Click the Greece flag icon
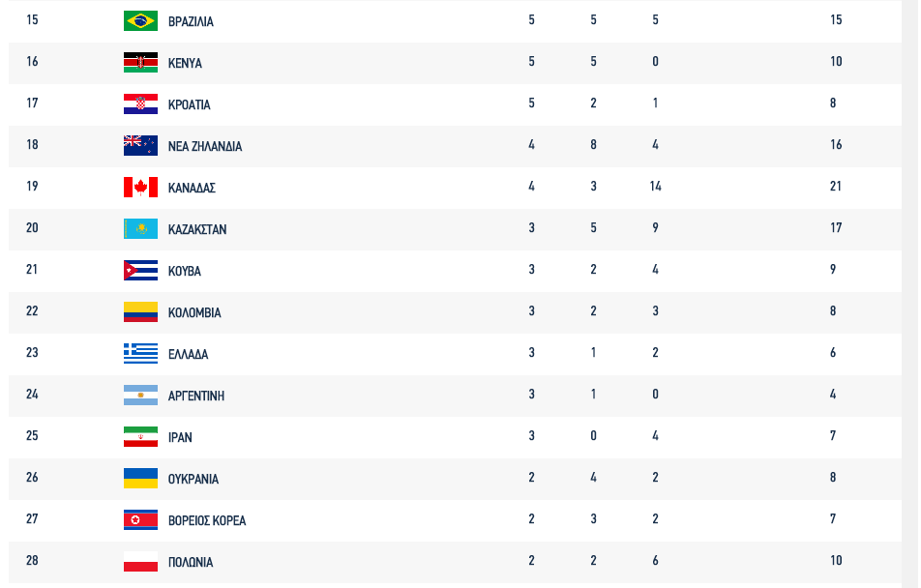921x588 pixels. pyautogui.click(x=140, y=353)
